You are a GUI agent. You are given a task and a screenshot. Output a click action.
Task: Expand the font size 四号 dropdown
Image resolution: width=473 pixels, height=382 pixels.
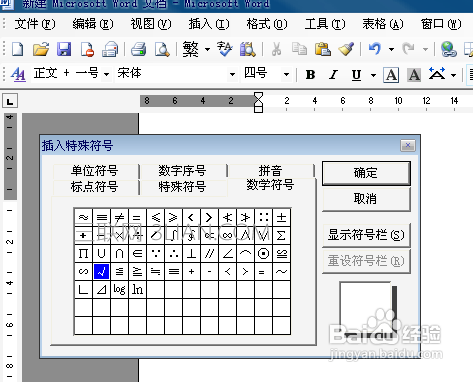click(286, 74)
